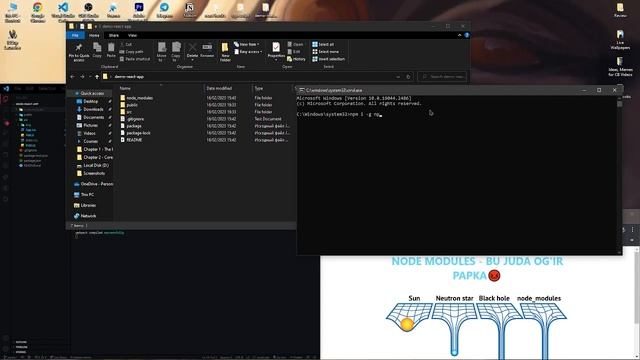Screen dimensions: 640x360
Task: Open the Adobe Premiere desktop icon
Action: point(139,11)
